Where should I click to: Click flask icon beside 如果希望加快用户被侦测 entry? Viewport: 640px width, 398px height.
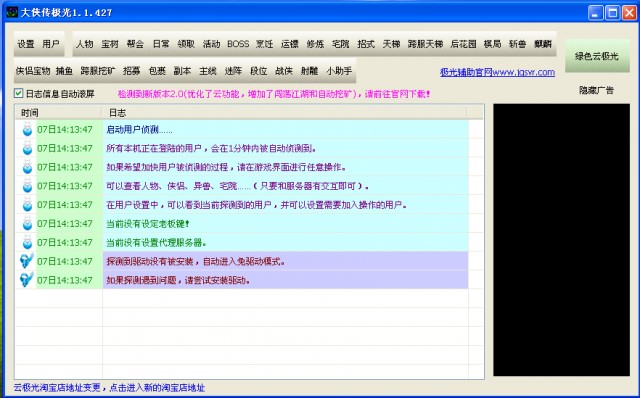[27, 167]
